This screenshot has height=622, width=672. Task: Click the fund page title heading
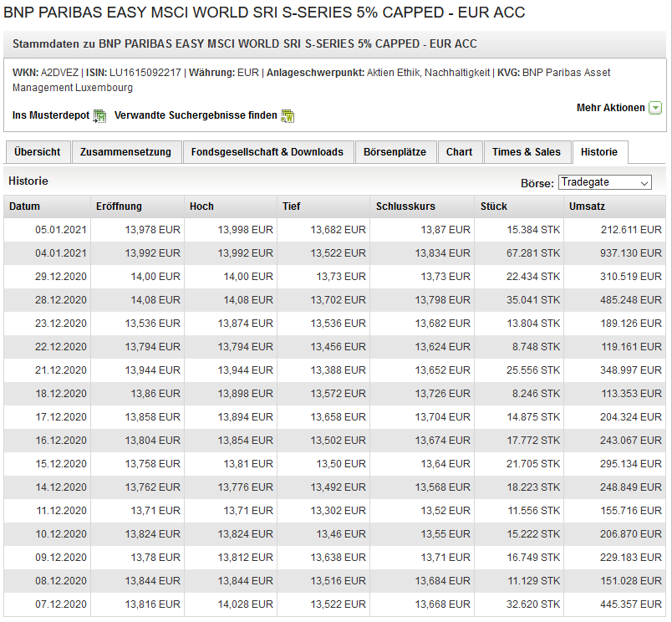pyautogui.click(x=264, y=13)
